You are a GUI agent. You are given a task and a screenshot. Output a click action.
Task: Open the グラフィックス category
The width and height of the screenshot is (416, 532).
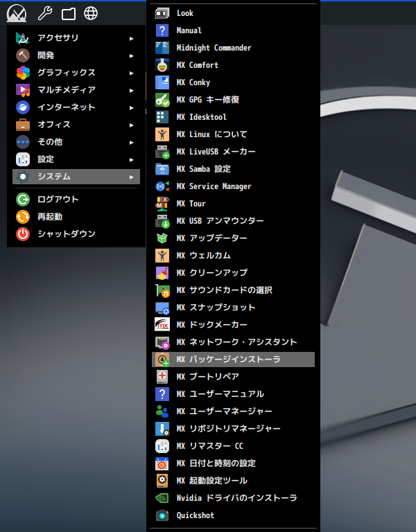click(x=76, y=73)
